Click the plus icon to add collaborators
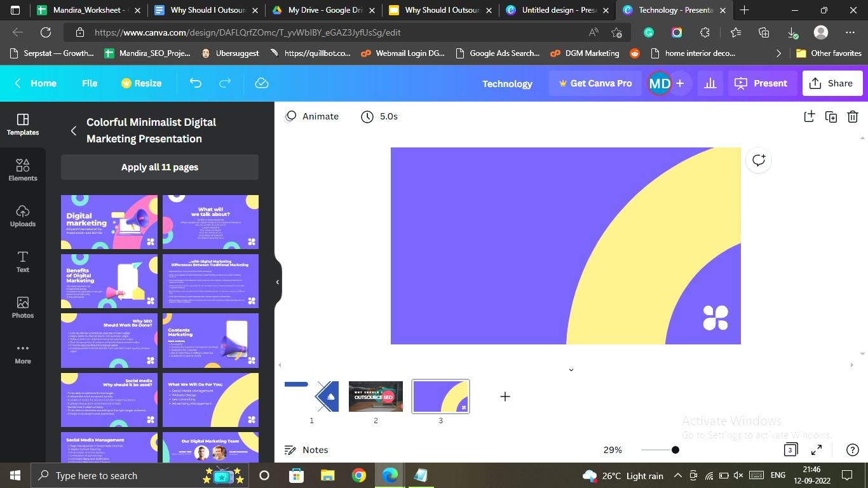 (680, 83)
